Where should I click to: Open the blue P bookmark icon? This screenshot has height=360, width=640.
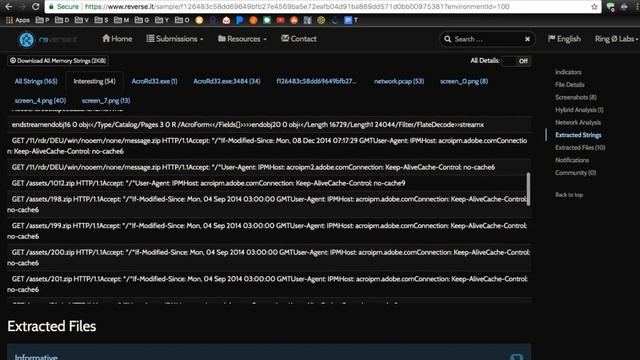coord(240,20)
